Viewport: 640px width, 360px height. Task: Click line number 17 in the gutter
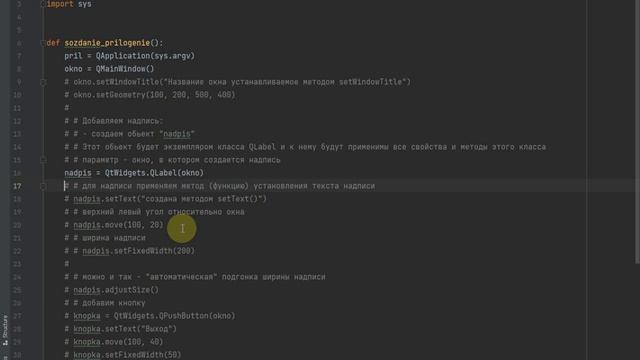(x=17, y=186)
